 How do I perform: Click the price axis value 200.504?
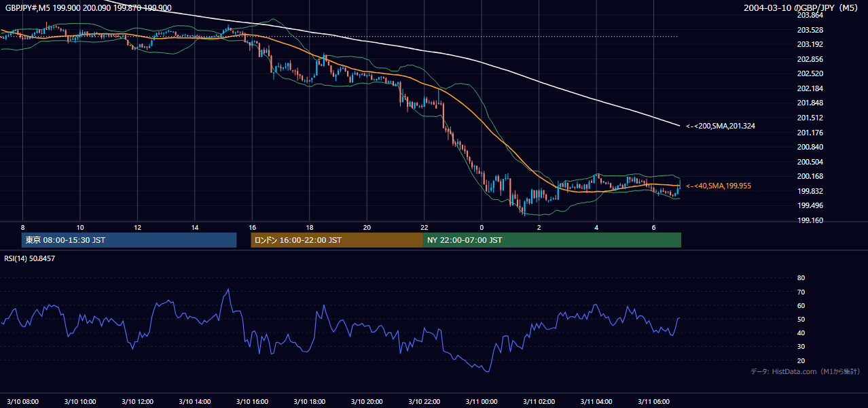(810, 162)
